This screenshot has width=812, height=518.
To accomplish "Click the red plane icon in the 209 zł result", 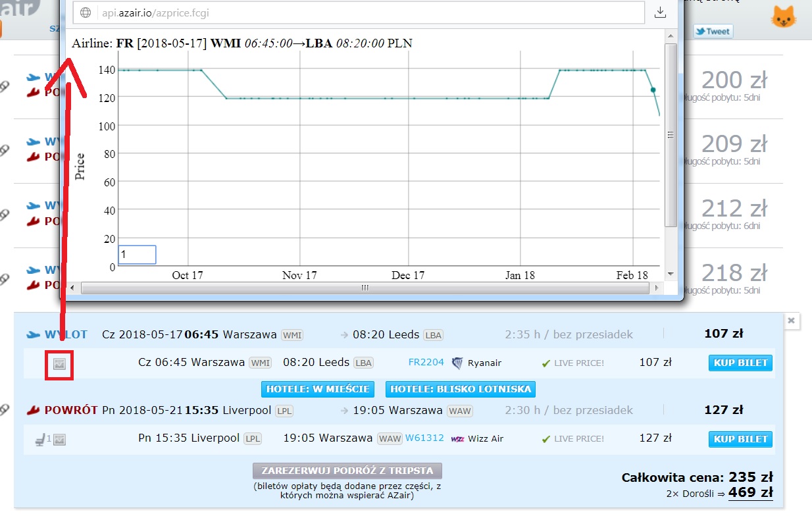I will click(34, 157).
